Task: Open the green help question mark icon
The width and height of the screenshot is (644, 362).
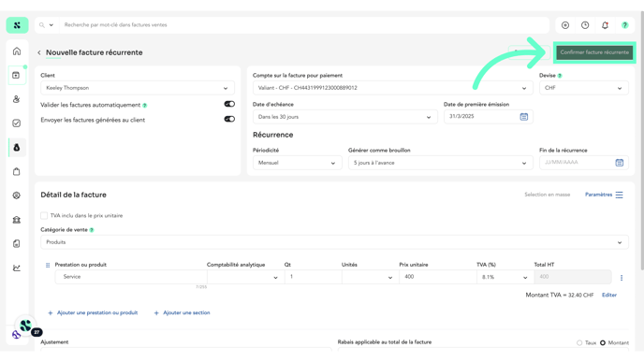Action: pos(624,25)
